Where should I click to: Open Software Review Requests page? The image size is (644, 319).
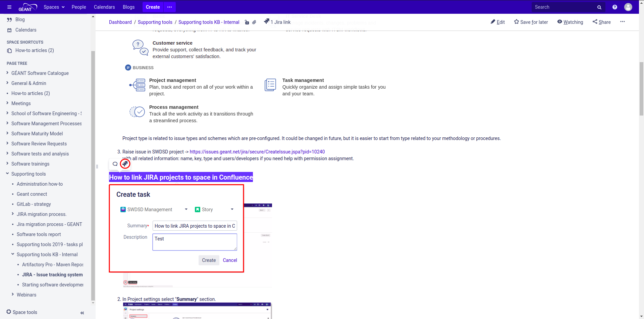point(39,144)
